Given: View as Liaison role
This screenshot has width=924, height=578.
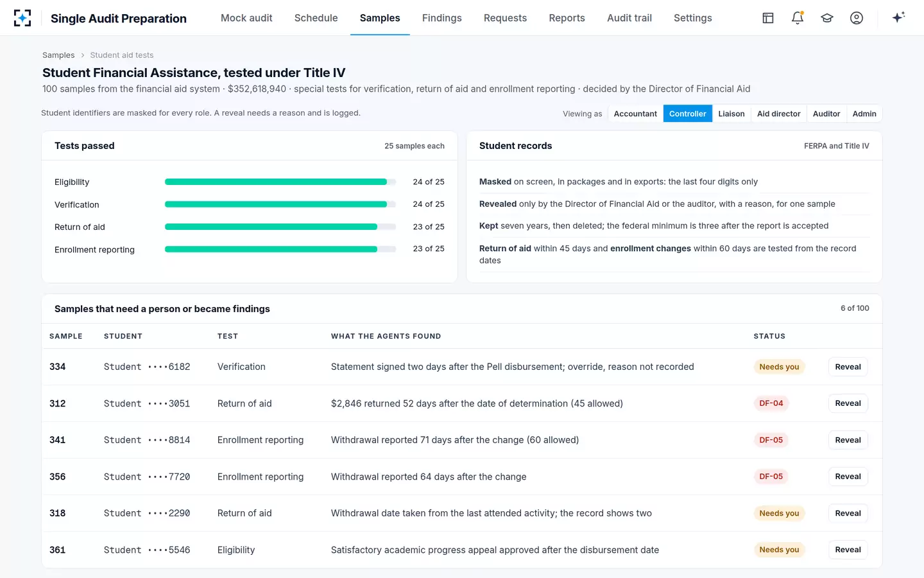Looking at the screenshot, I should pyautogui.click(x=732, y=114).
